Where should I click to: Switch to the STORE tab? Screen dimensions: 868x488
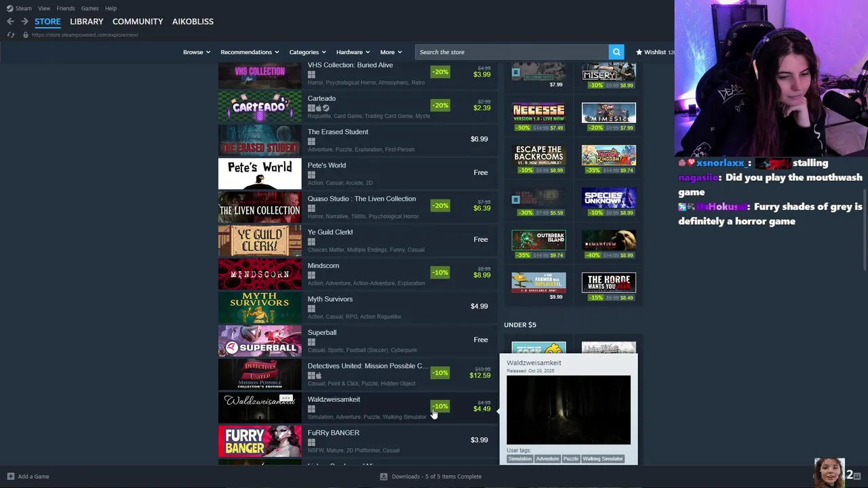click(47, 22)
